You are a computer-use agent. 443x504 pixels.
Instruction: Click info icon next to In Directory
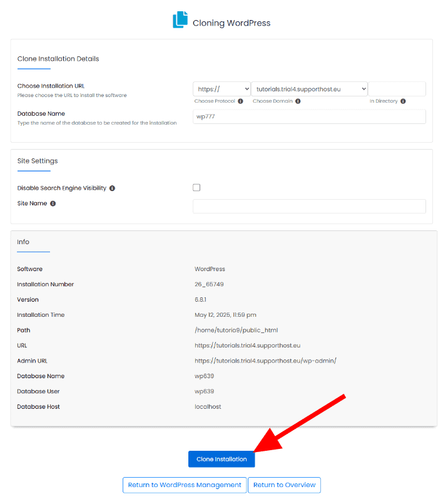(403, 101)
